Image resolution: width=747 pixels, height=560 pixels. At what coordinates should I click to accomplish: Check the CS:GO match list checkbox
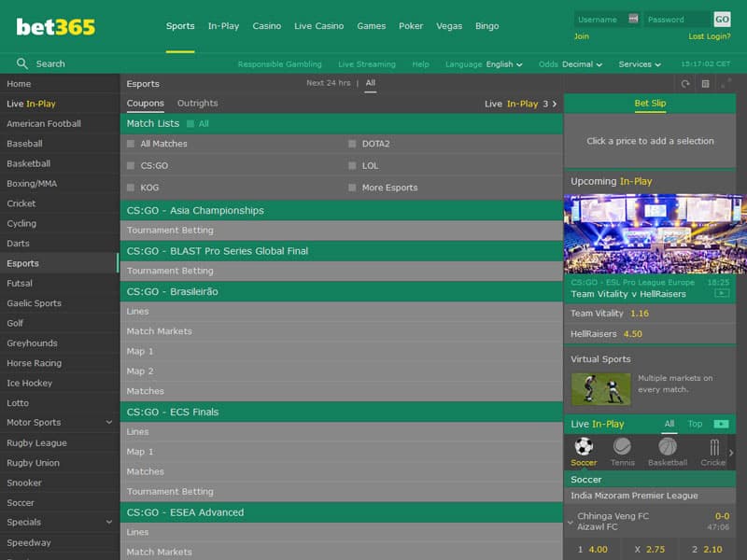(131, 165)
